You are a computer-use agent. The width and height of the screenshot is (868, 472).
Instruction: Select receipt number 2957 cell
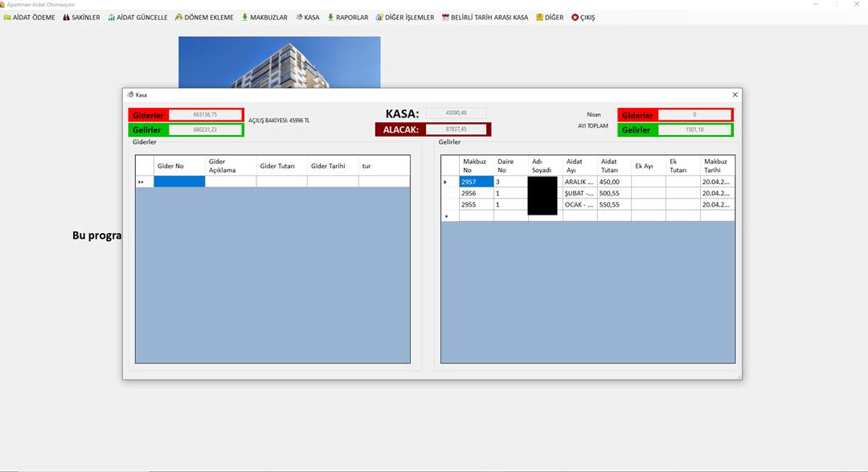(x=476, y=183)
